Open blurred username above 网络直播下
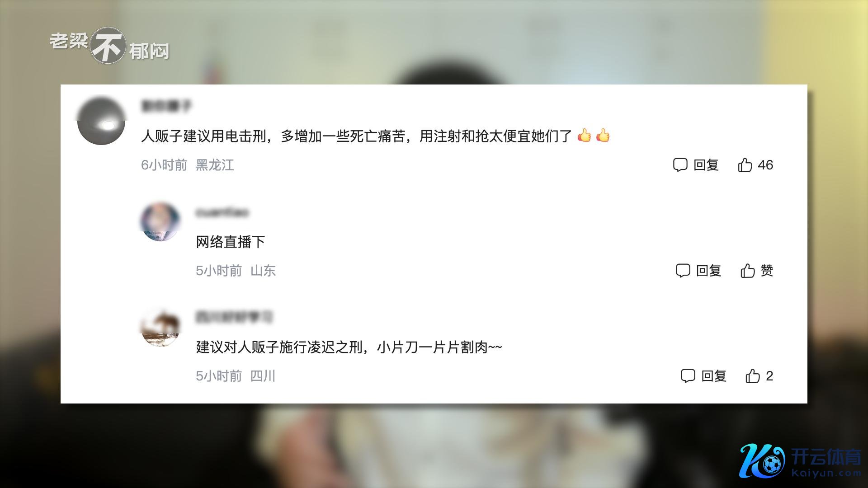This screenshot has width=868, height=488. pos(222,212)
